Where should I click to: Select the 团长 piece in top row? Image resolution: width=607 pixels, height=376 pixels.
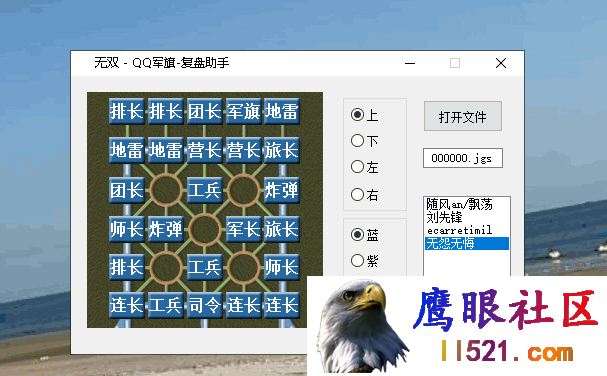click(204, 112)
